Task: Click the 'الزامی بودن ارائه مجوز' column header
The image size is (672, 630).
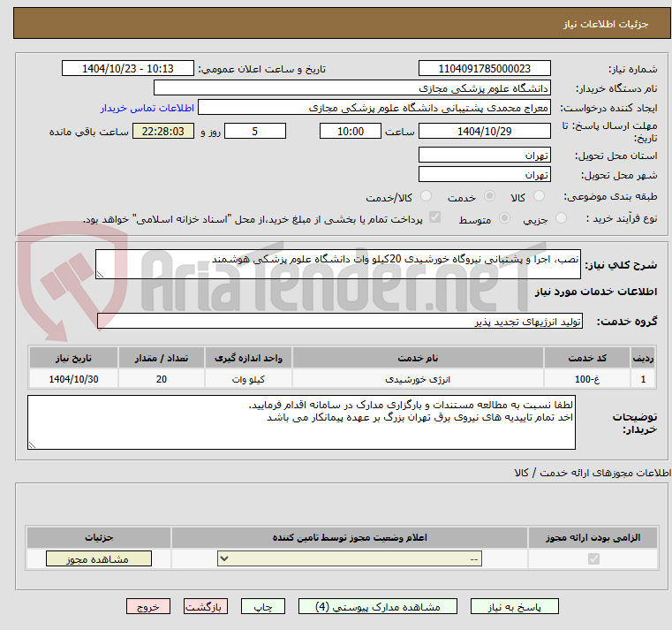Action: (593, 537)
